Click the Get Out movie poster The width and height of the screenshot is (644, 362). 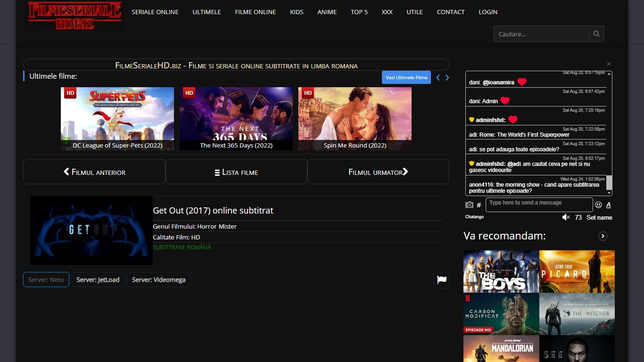(91, 230)
